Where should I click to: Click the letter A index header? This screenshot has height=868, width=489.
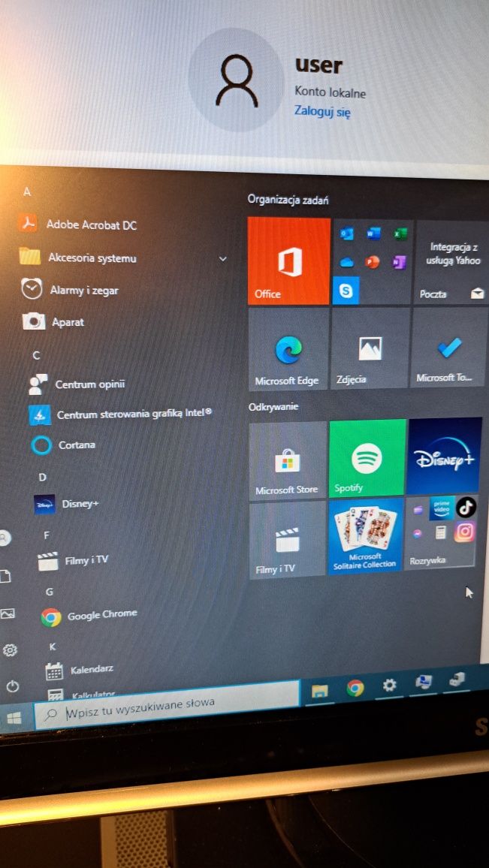tap(26, 192)
